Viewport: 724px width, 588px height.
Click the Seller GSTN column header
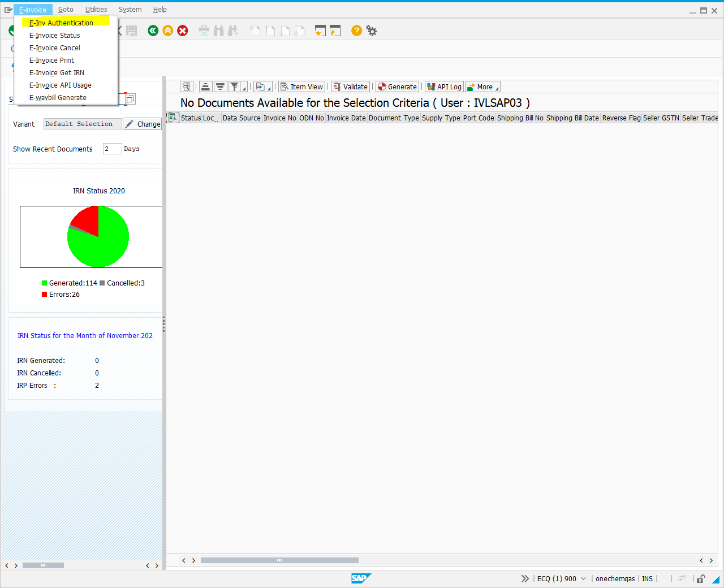pyautogui.click(x=661, y=118)
